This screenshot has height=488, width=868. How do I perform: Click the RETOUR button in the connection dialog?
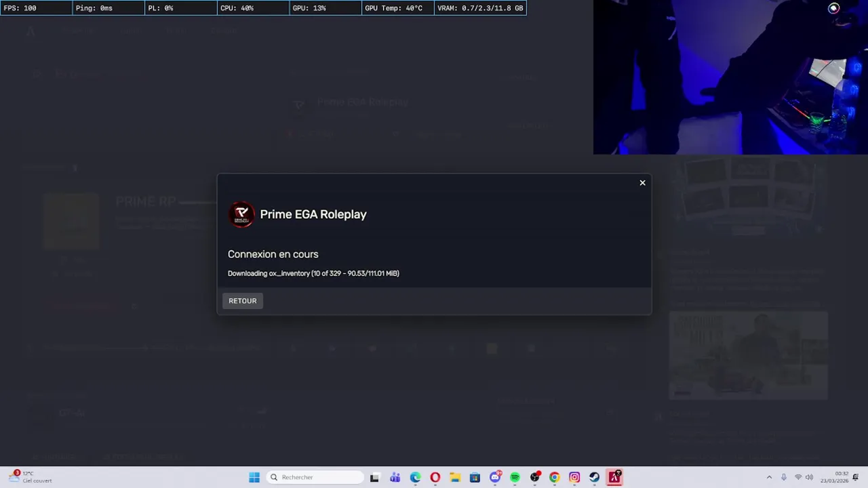click(242, 301)
